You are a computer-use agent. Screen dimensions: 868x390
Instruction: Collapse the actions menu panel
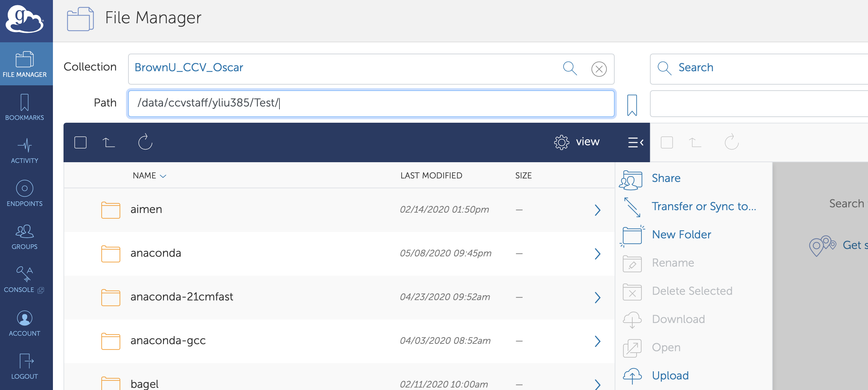(636, 142)
